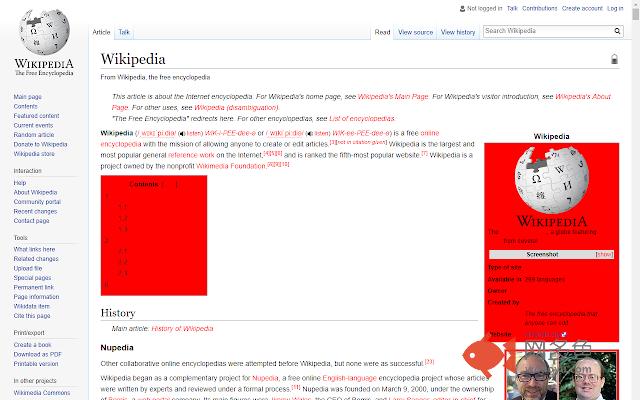This screenshot has height=400, width=640.
Task: Click the History section heading
Action: tap(118, 313)
